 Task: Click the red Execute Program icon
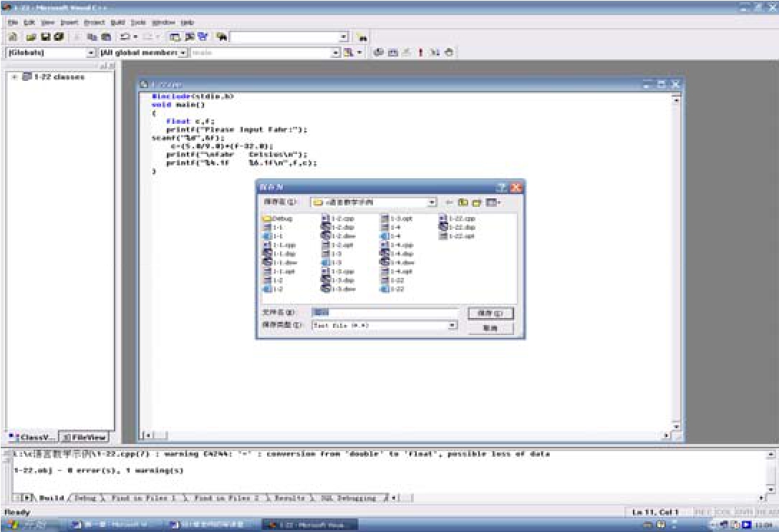(x=420, y=52)
